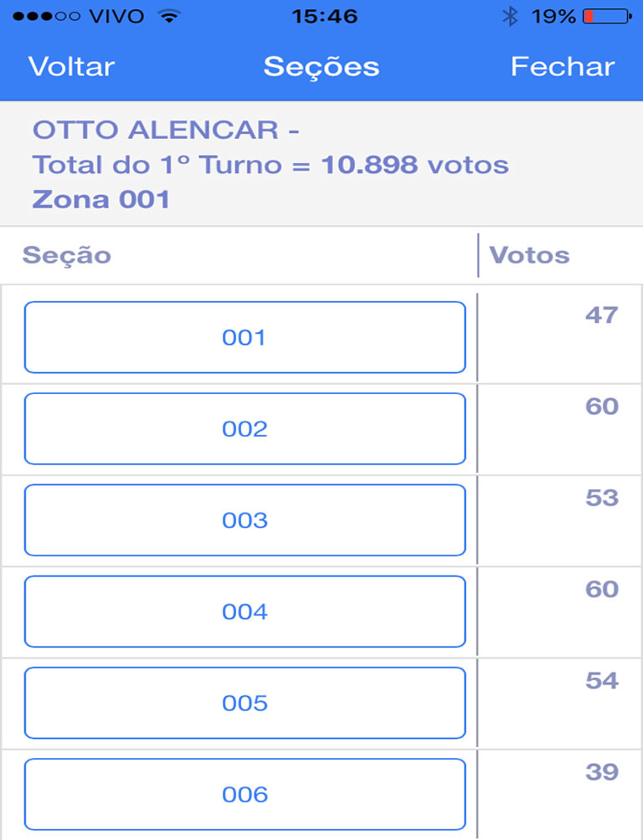Open section 001

point(244,337)
